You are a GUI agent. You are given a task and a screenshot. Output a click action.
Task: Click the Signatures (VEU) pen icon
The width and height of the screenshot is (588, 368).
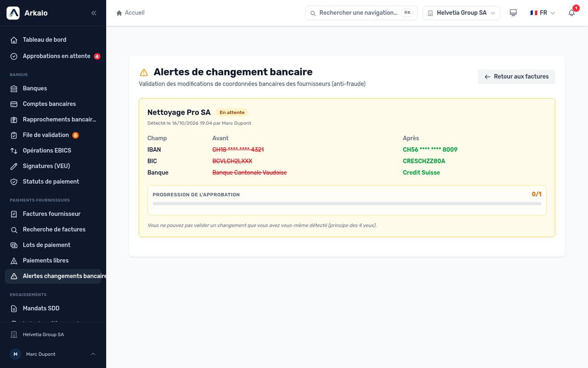tap(14, 166)
